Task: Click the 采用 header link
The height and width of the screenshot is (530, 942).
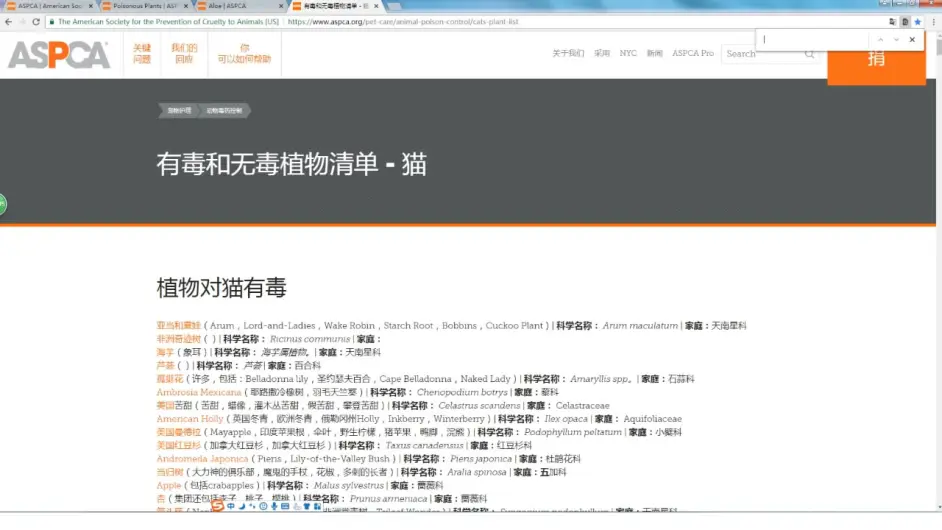Action: (x=602, y=53)
